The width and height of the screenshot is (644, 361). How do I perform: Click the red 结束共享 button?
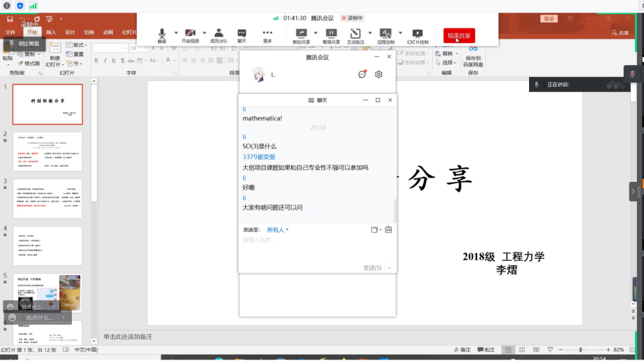(x=459, y=35)
